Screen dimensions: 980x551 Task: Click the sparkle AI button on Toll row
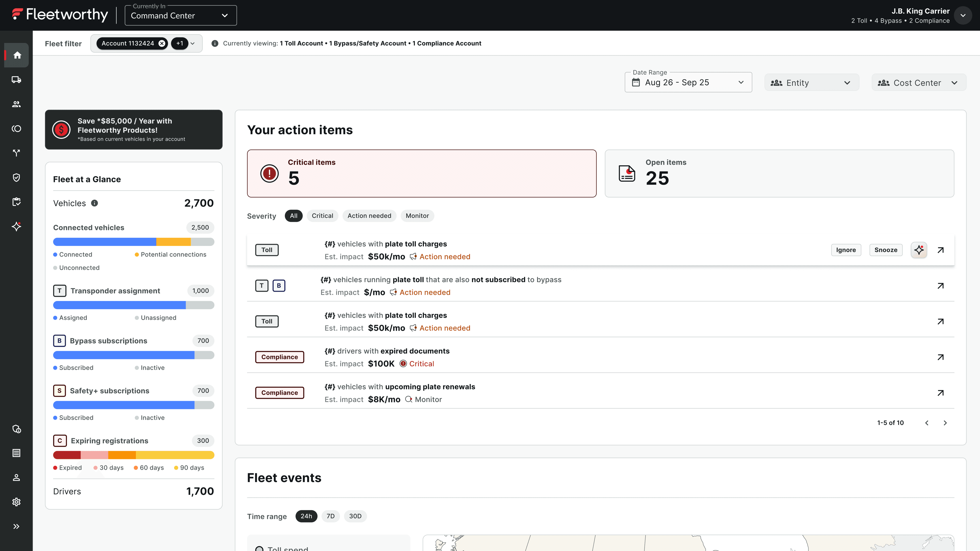[919, 250]
